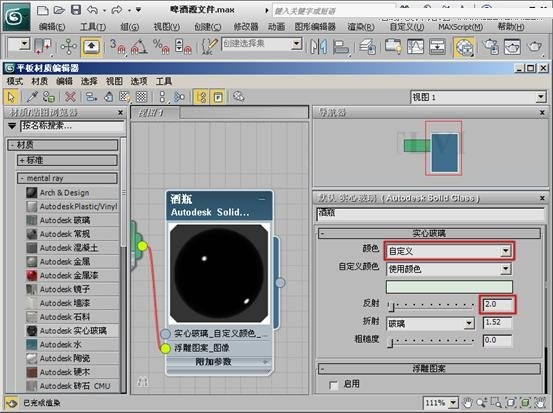Open the 编辑(E) main menu
This screenshot has width=553, height=413.
click(52, 27)
